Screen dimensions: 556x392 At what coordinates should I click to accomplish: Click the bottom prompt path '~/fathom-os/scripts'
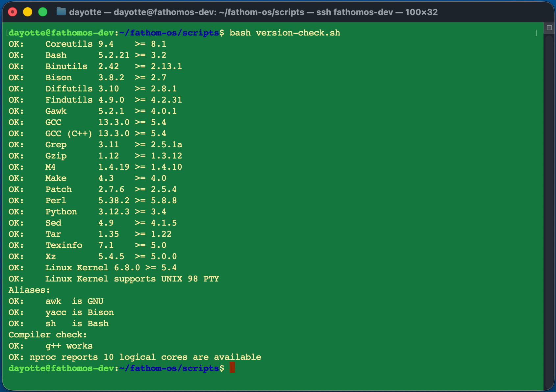click(x=169, y=368)
